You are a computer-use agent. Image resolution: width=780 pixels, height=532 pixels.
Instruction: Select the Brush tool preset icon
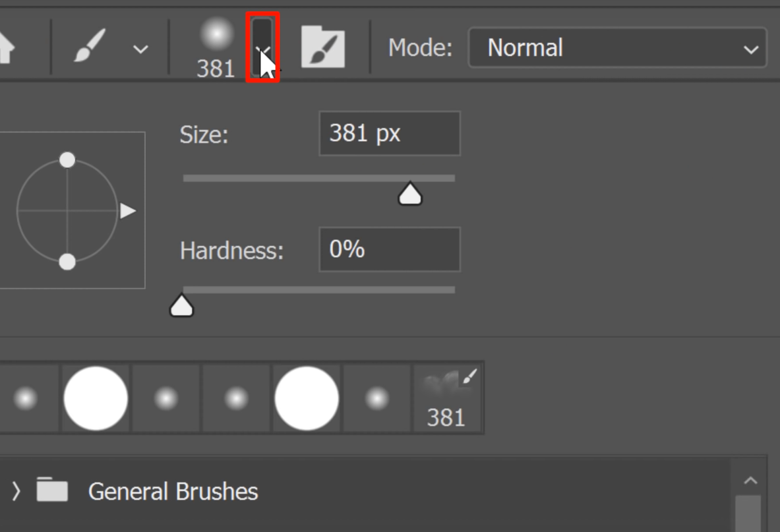tap(90, 47)
